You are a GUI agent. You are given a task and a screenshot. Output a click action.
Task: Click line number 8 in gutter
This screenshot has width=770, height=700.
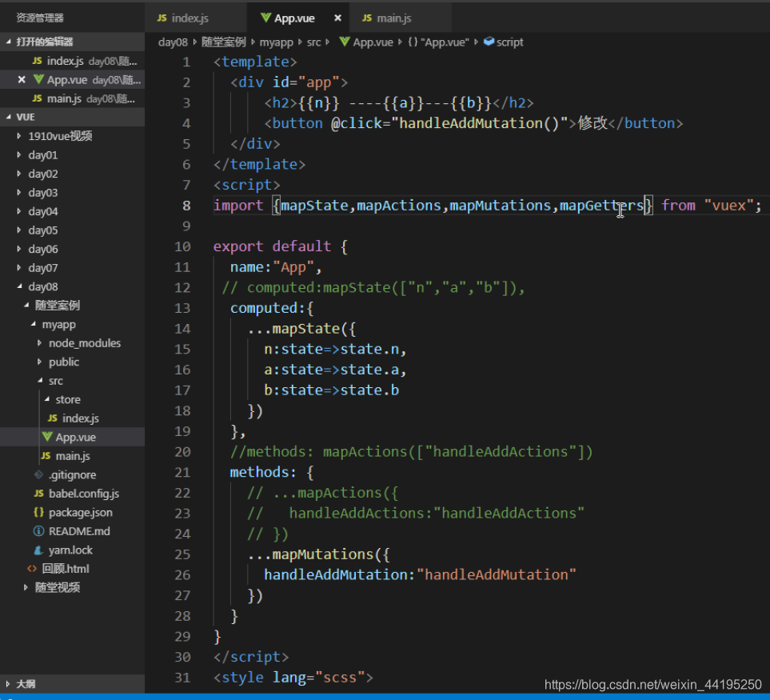pos(186,206)
